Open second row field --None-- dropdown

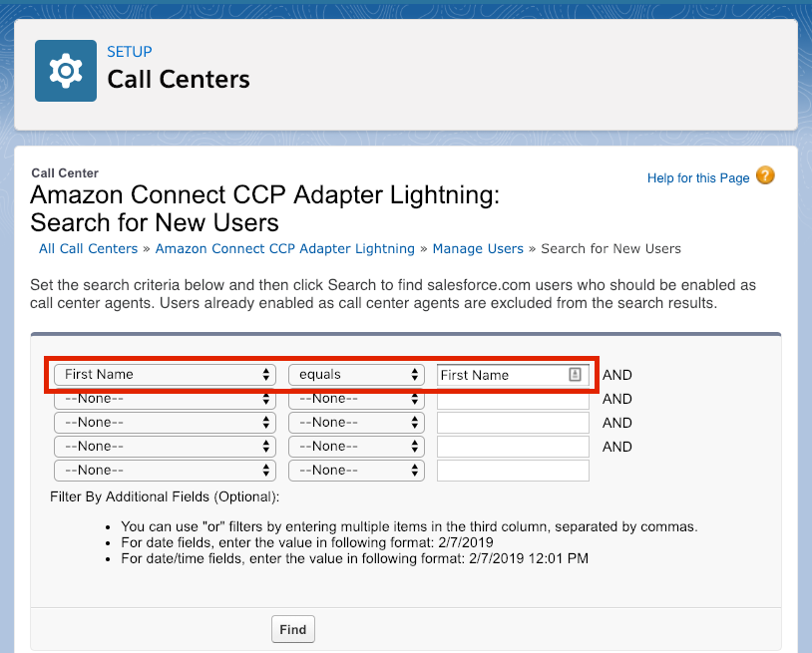(x=165, y=400)
